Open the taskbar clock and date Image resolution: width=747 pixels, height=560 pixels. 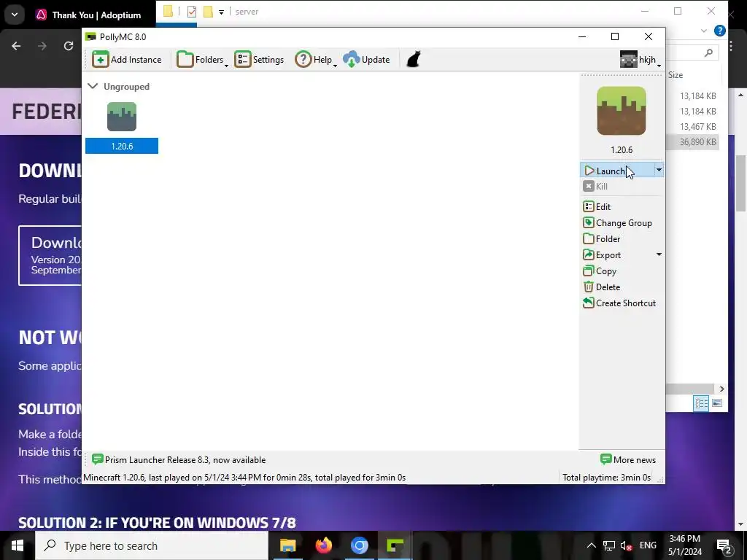[x=684, y=545]
